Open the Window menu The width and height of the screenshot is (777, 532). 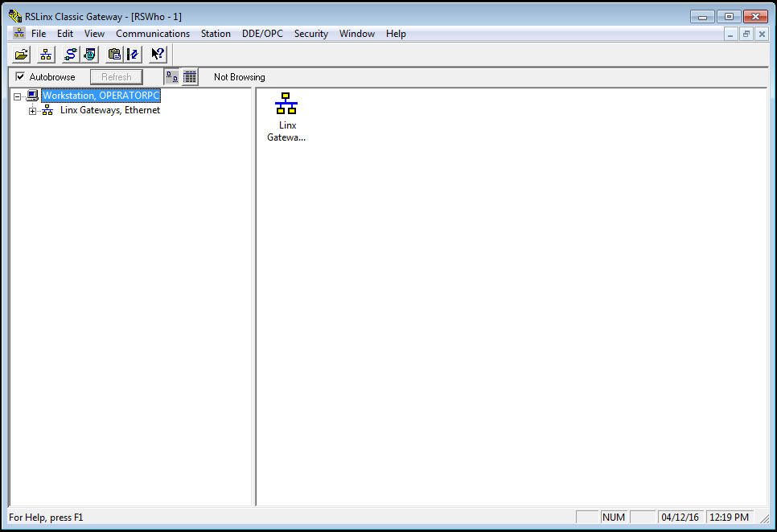pos(357,34)
